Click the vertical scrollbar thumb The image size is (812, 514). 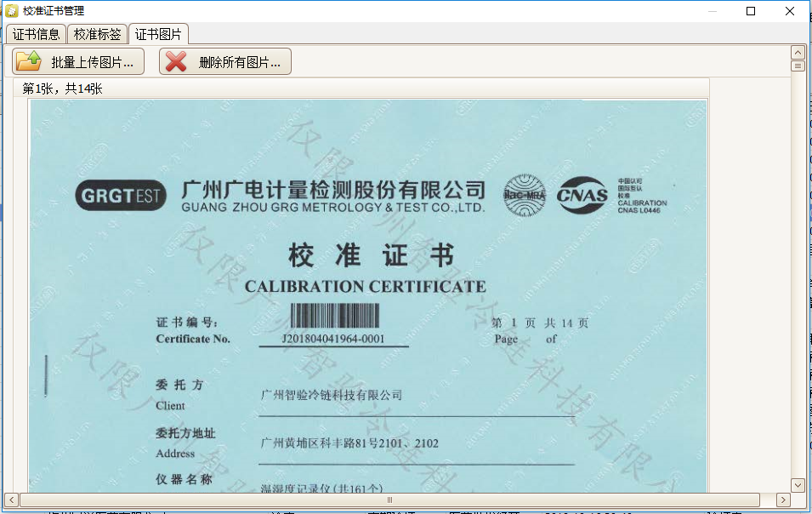798,66
